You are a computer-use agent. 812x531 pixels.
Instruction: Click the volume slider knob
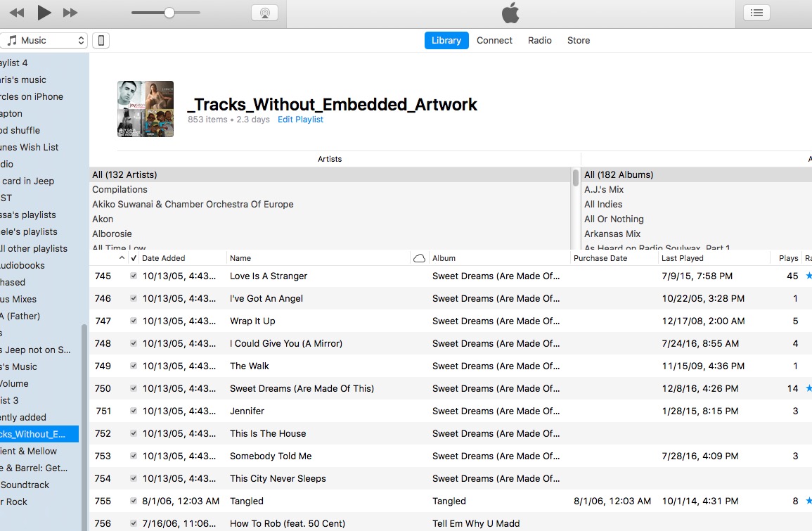[169, 13]
